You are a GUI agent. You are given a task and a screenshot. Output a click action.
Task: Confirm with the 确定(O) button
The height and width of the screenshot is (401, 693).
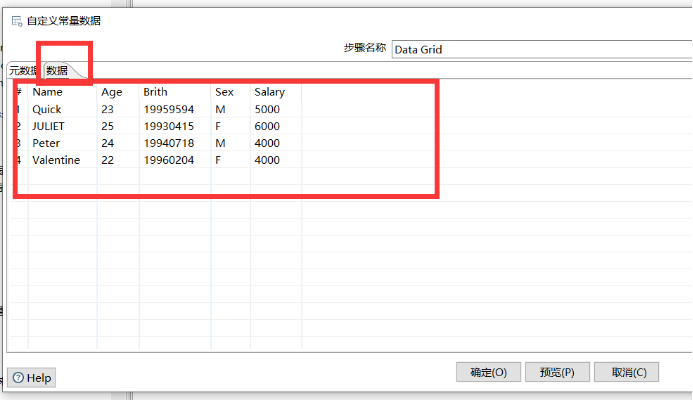(x=488, y=372)
